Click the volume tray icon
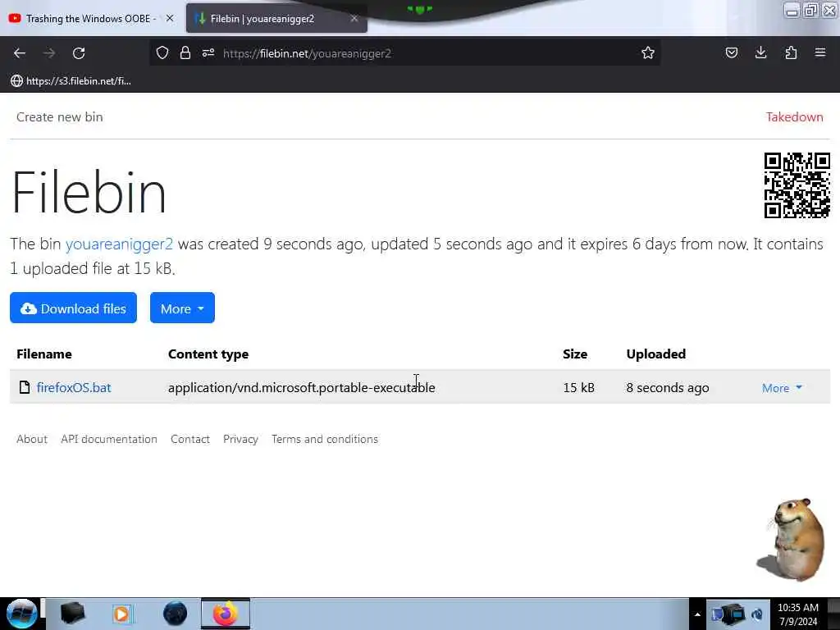840x630 pixels. [757, 614]
